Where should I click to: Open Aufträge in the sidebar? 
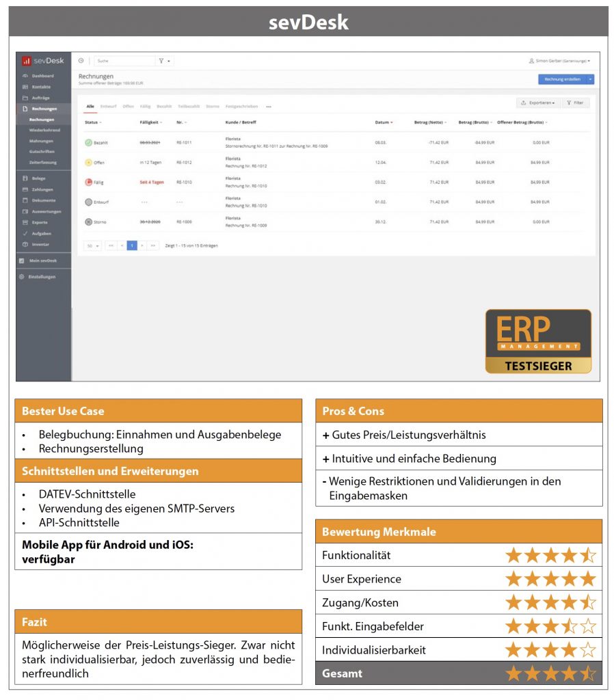pyautogui.click(x=40, y=98)
